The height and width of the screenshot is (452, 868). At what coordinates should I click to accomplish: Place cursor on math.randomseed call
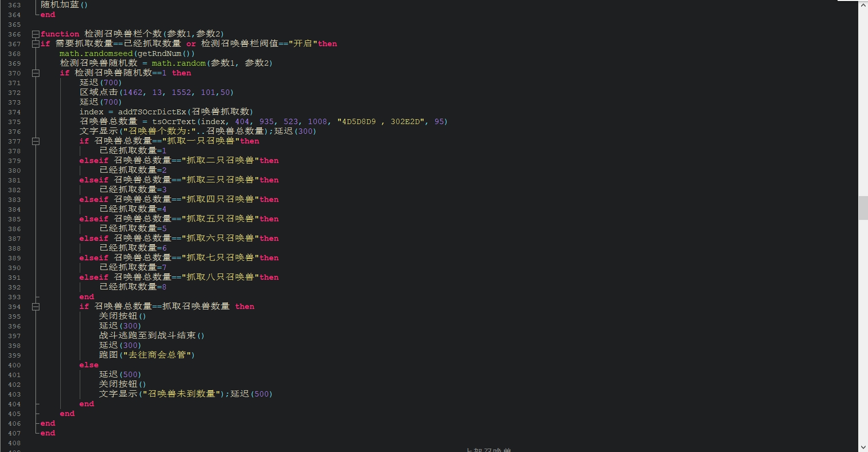(96, 54)
